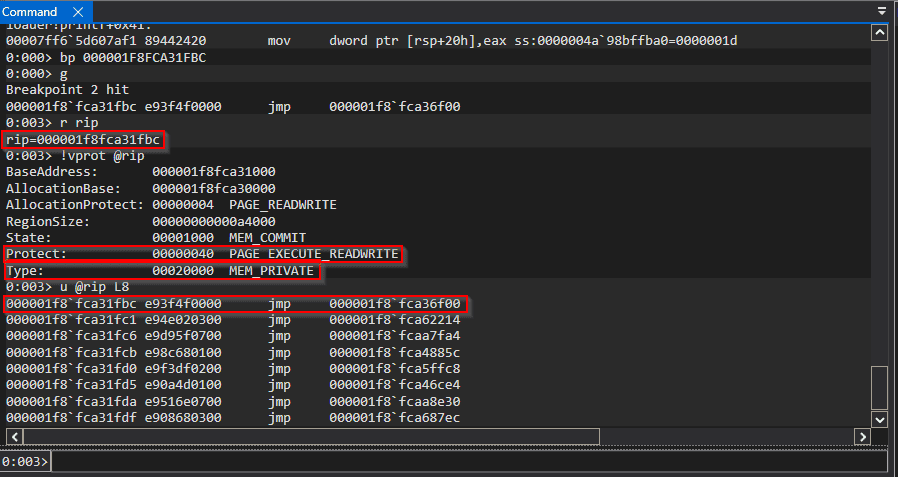Click the vertical scrollbar down arrow
The width and height of the screenshot is (898, 477).
(x=880, y=419)
